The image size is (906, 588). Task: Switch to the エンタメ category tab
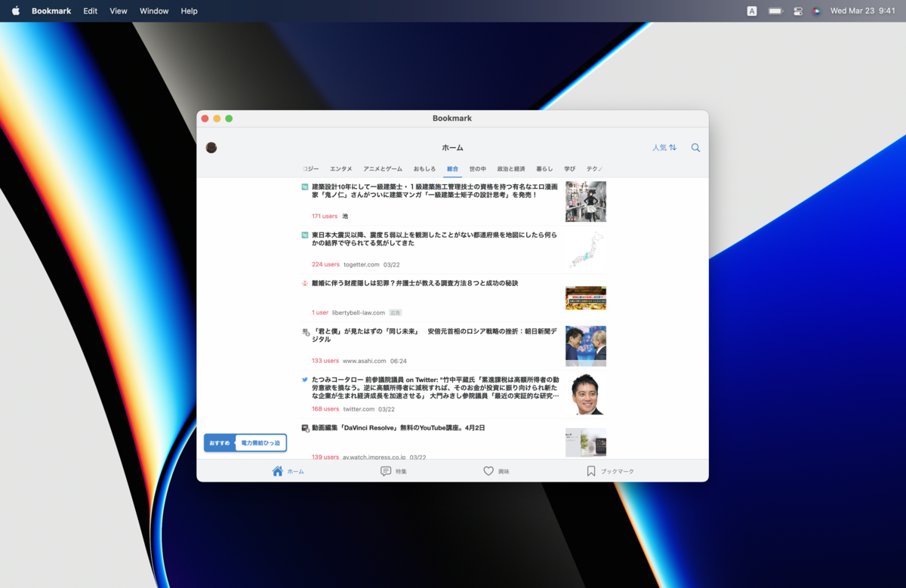340,169
